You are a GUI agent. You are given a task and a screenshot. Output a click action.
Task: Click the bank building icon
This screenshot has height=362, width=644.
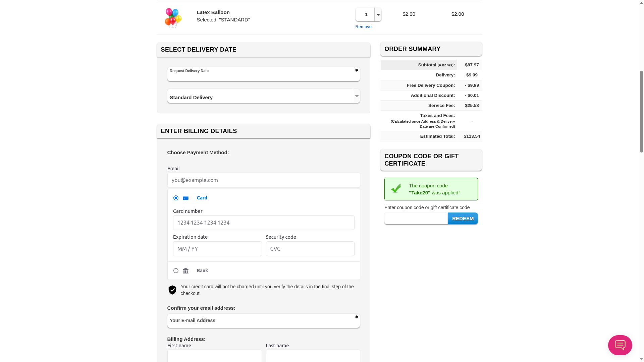185,271
